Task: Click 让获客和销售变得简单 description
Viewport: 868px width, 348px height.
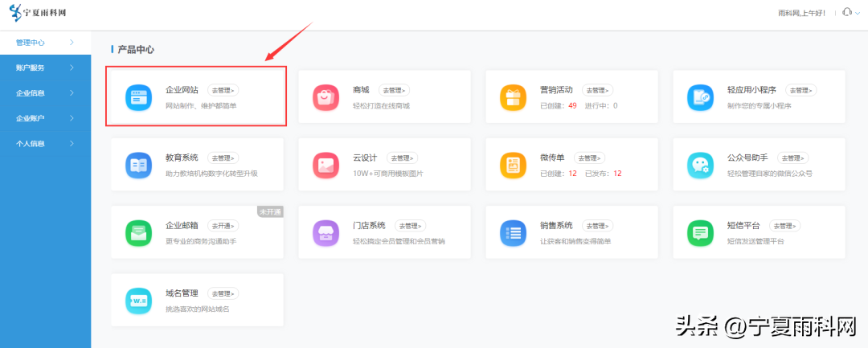Action: coord(575,241)
